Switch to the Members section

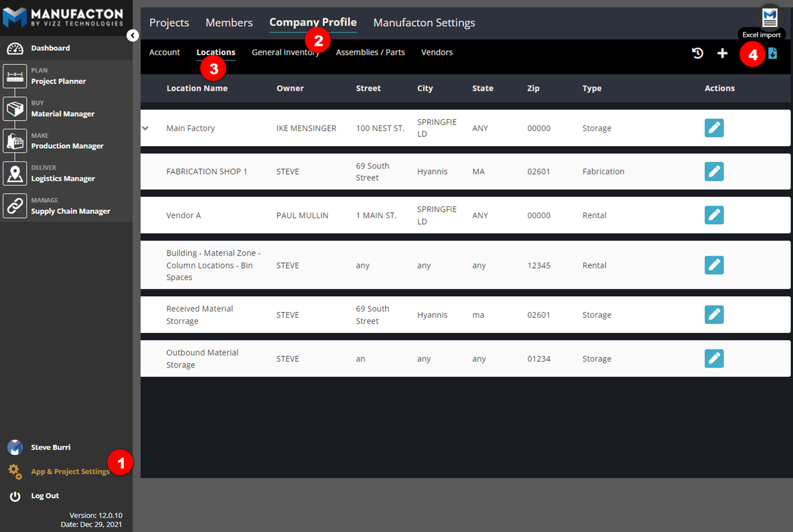[x=229, y=22]
